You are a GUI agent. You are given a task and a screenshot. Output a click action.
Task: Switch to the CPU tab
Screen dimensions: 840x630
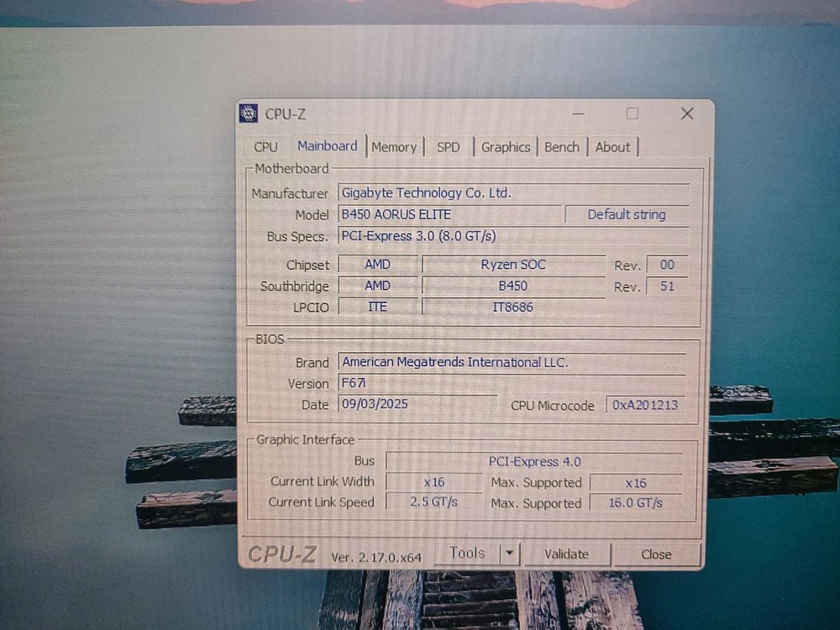pyautogui.click(x=265, y=147)
